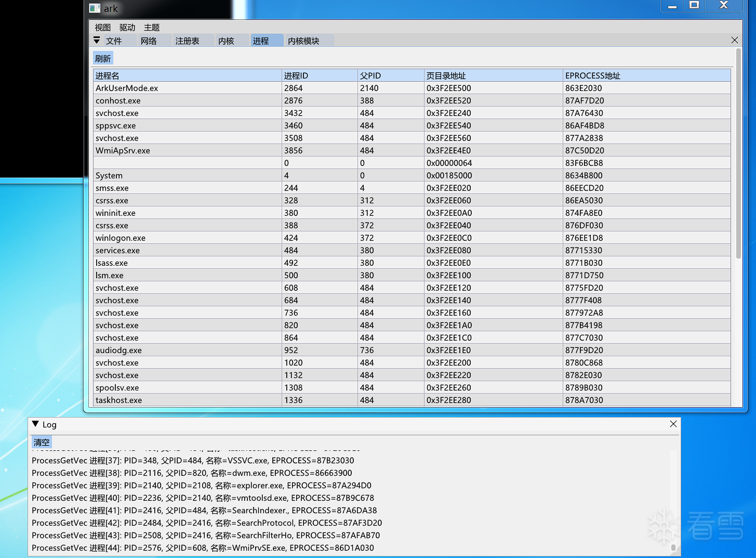
Task: Click the log line for SearchProtocol
Action: click(x=207, y=523)
